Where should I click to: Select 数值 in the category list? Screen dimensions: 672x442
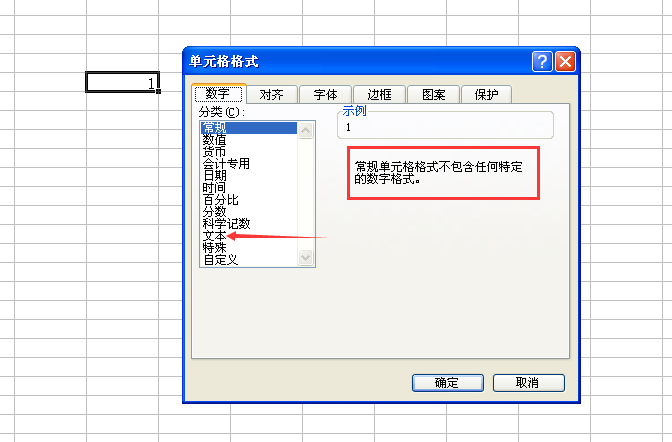(x=249, y=140)
